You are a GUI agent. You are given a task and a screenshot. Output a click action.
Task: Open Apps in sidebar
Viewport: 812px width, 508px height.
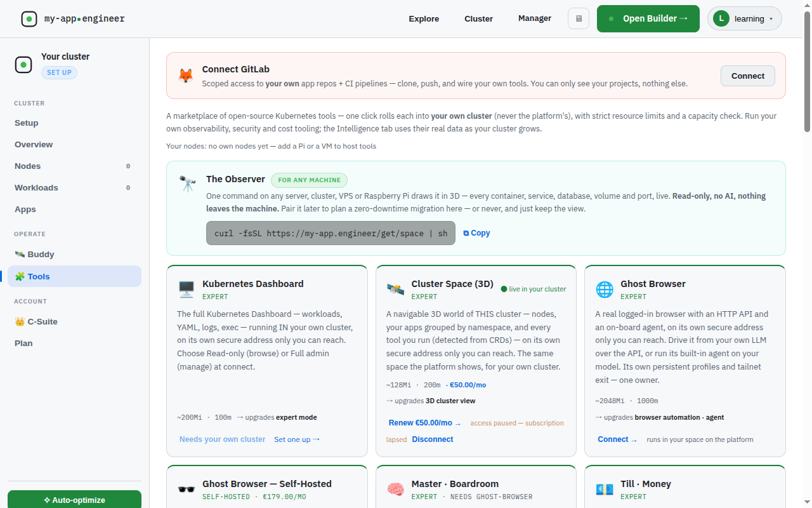(x=74, y=210)
